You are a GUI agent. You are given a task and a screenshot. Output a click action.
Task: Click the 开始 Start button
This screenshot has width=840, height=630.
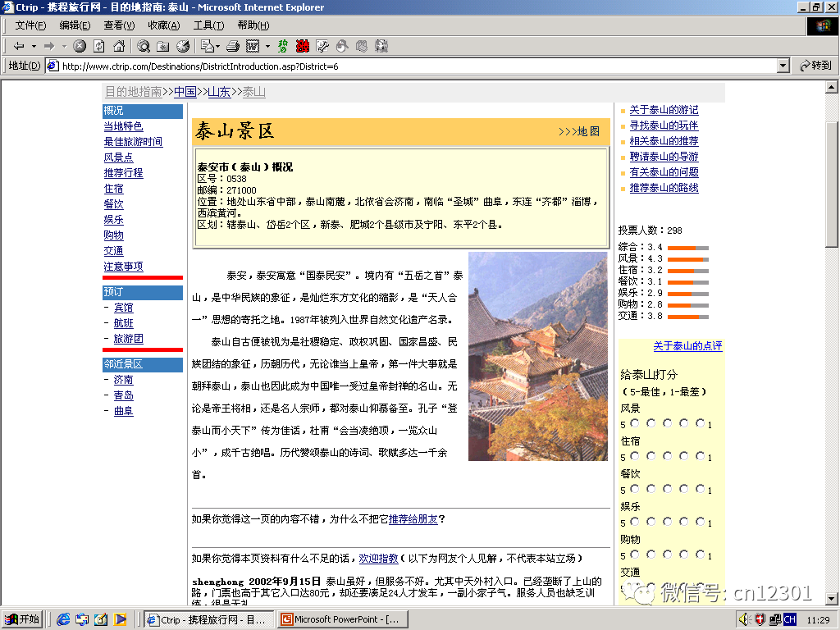[22, 619]
